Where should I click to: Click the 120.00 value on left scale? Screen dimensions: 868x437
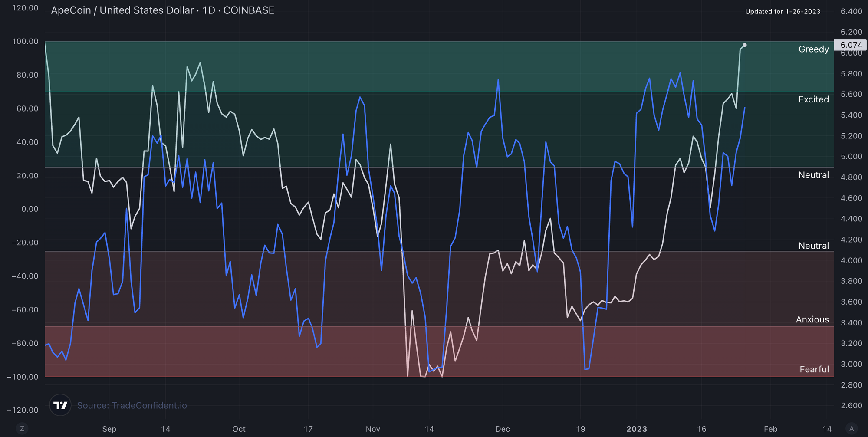point(25,8)
